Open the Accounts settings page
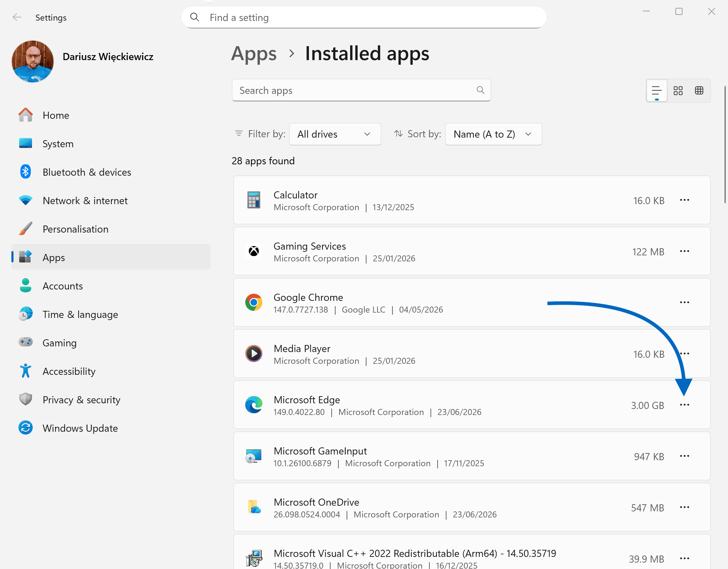 (x=111, y=286)
